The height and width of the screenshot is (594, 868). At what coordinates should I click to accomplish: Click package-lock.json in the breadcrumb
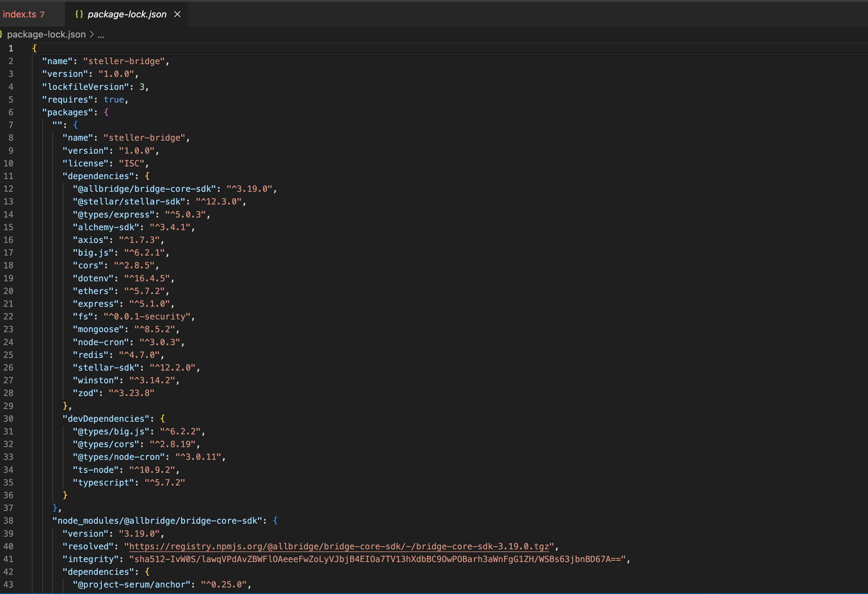(46, 34)
